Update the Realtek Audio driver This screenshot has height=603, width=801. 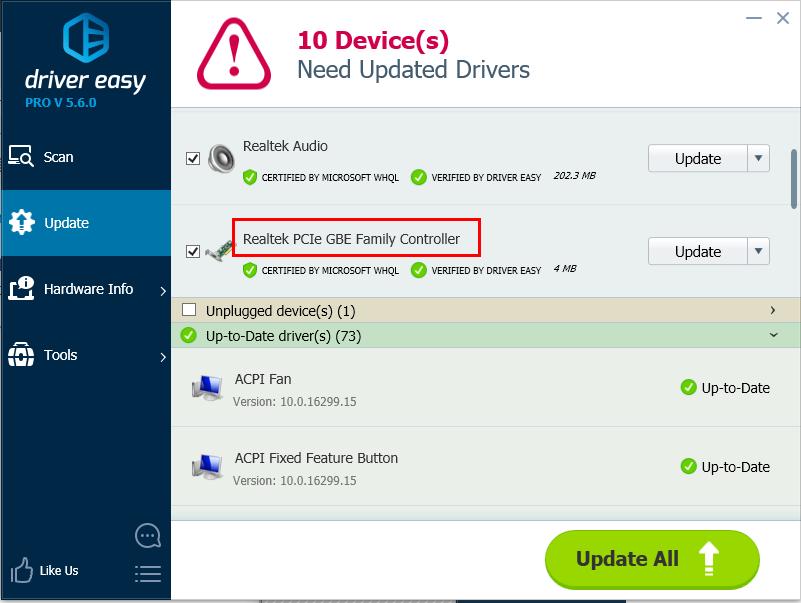(697, 158)
